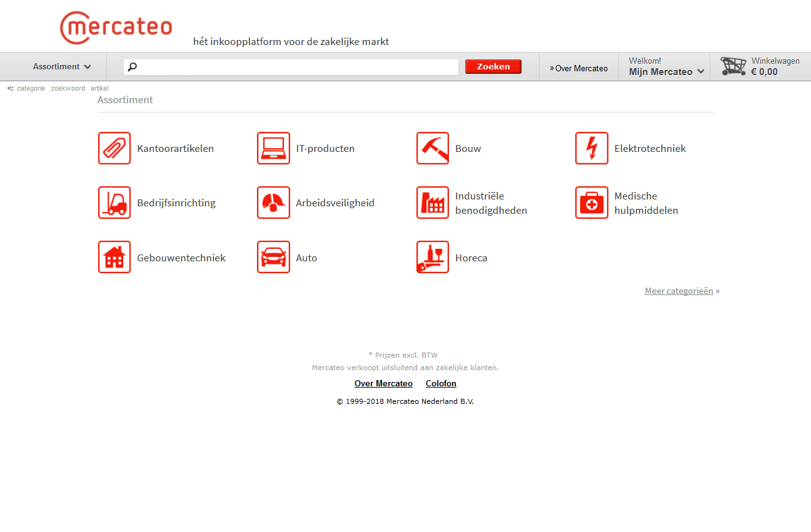811x532 pixels.
Task: Open the Bedrijfsinrichting forklift icon
Action: click(114, 203)
